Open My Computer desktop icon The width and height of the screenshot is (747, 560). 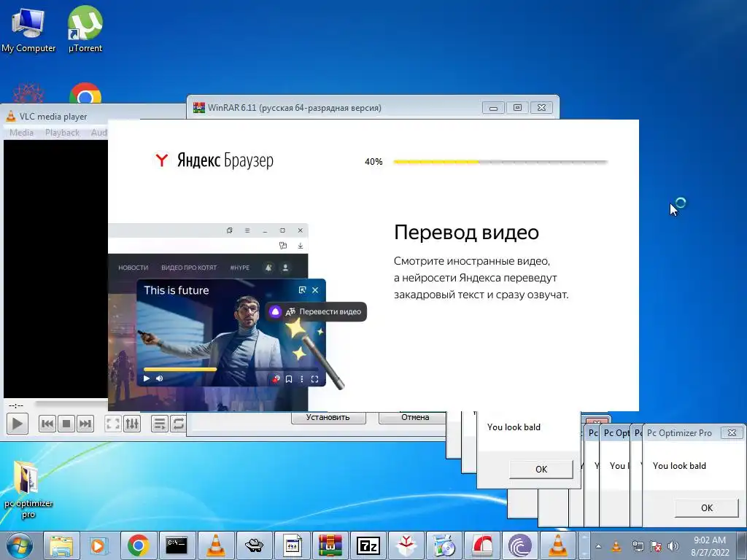pyautogui.click(x=28, y=29)
